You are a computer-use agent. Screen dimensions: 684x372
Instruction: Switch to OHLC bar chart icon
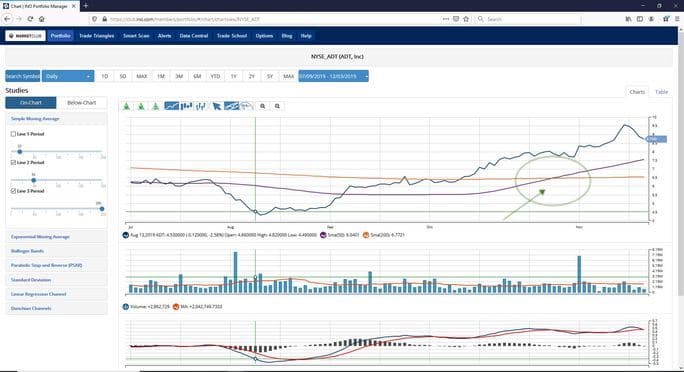[201, 106]
